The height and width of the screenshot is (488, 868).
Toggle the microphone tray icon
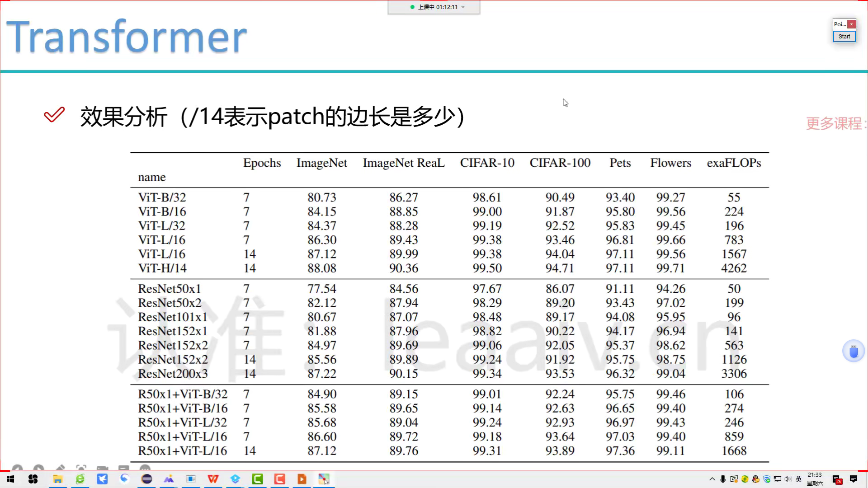723,479
